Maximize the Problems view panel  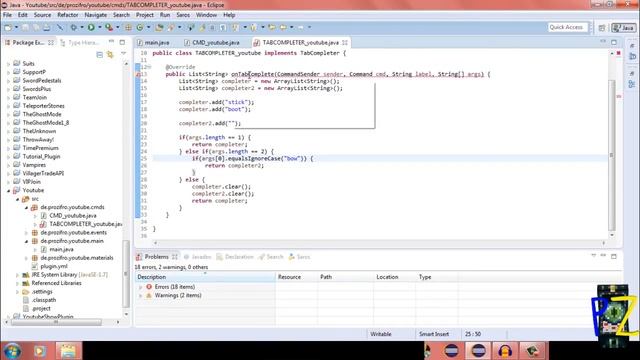point(614,256)
